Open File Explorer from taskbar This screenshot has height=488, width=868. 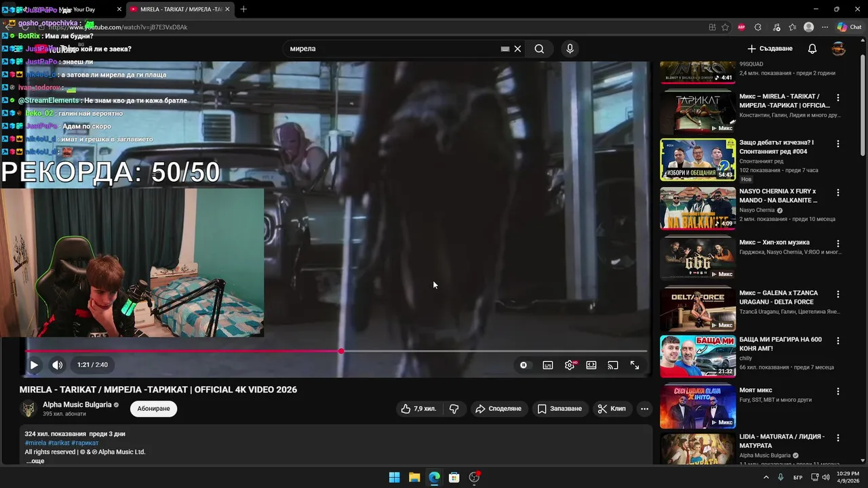pos(414,477)
